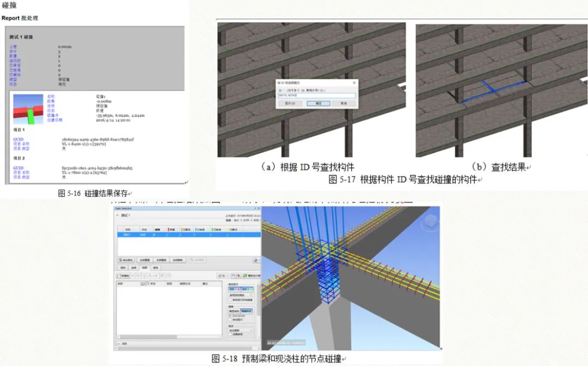Click the ViewCube in the 3D viewport corner
The image size is (588, 366).
[430, 222]
